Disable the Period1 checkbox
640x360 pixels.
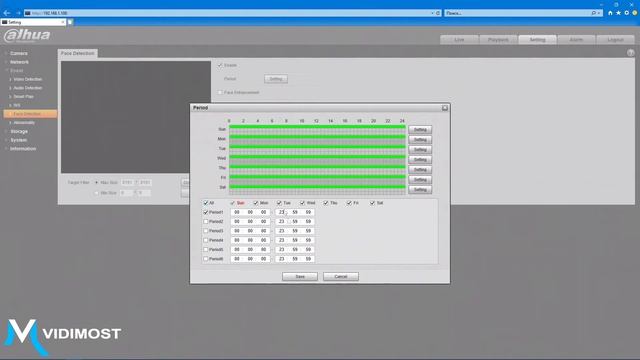(206, 212)
